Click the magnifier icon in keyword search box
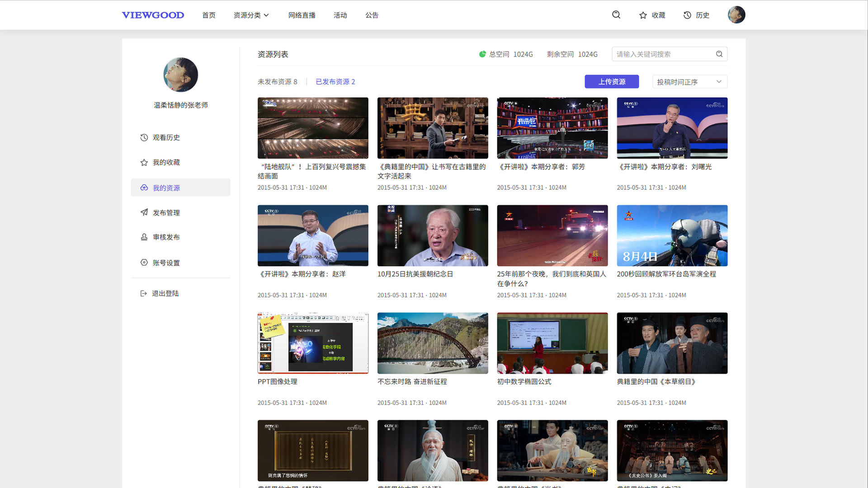This screenshot has height=488, width=868. tap(719, 54)
